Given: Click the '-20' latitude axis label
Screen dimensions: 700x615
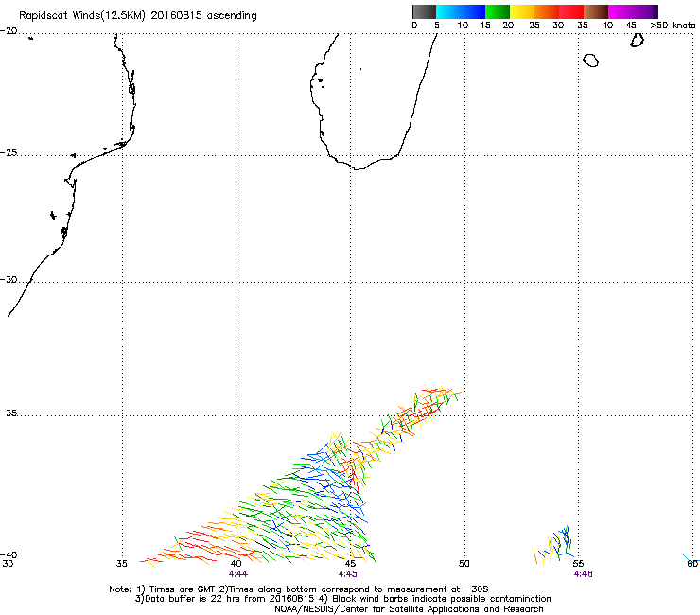Looking at the screenshot, I should point(9,31).
